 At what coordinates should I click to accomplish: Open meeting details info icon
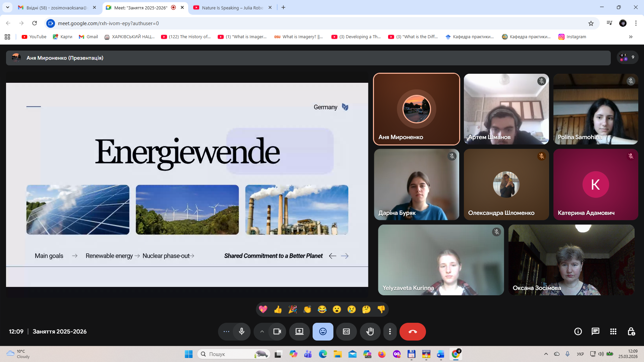pyautogui.click(x=578, y=331)
